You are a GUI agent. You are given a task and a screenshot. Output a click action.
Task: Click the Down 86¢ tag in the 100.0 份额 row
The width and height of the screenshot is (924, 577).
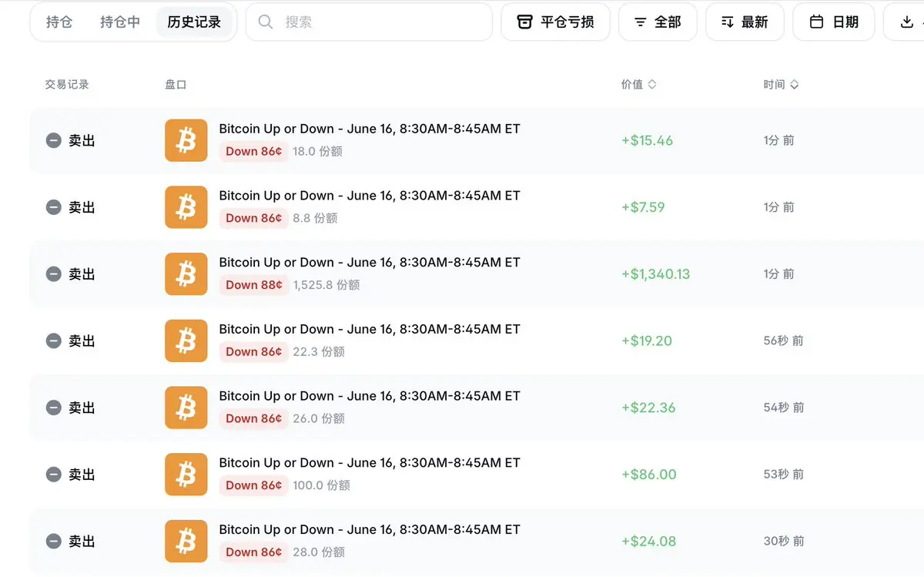tap(254, 485)
